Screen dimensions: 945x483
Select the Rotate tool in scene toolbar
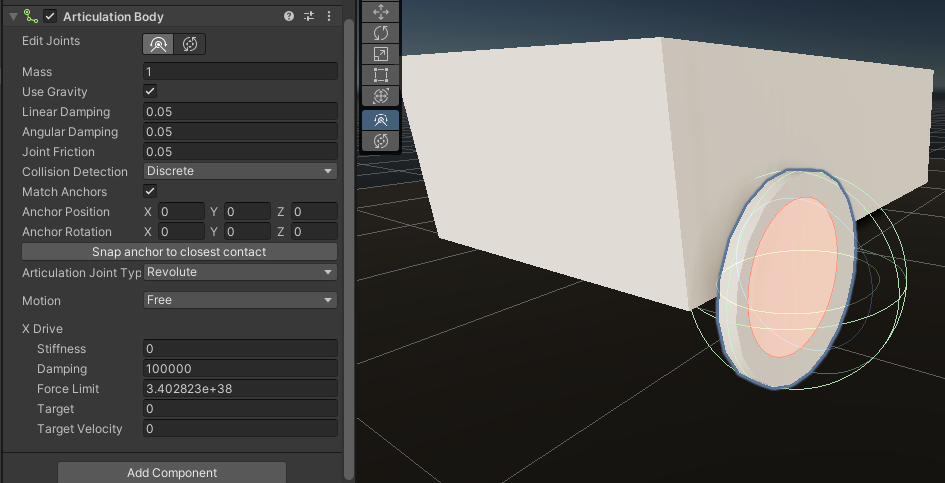point(380,33)
